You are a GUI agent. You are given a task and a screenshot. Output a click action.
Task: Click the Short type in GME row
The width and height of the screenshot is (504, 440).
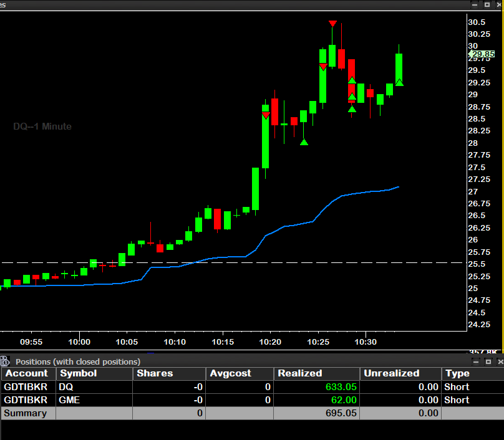457,400
